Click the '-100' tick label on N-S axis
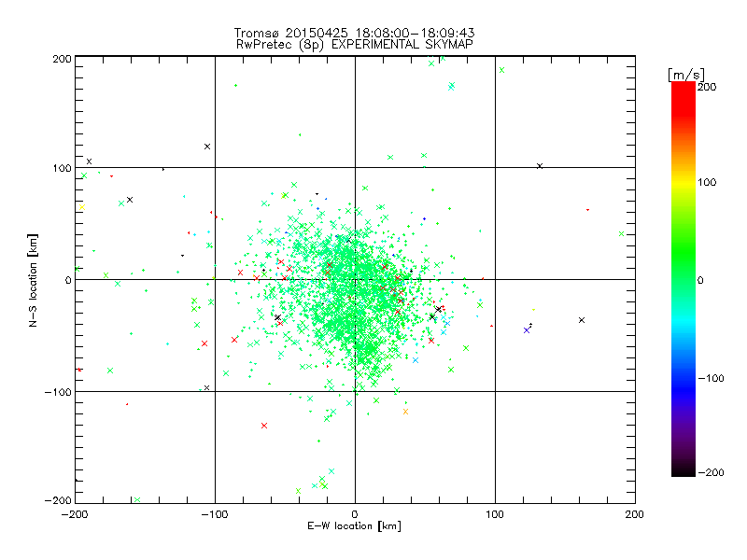Image resolution: width=747 pixels, height=560 pixels. [58, 392]
